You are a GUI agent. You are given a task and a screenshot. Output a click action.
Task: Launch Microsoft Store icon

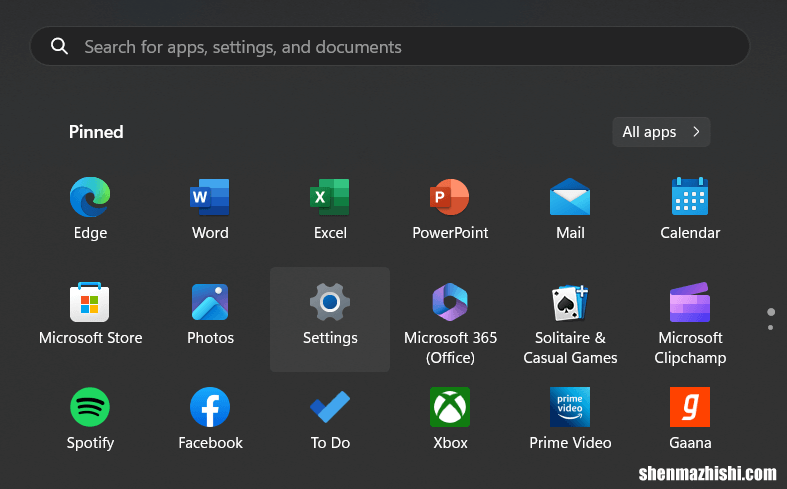[x=90, y=302]
